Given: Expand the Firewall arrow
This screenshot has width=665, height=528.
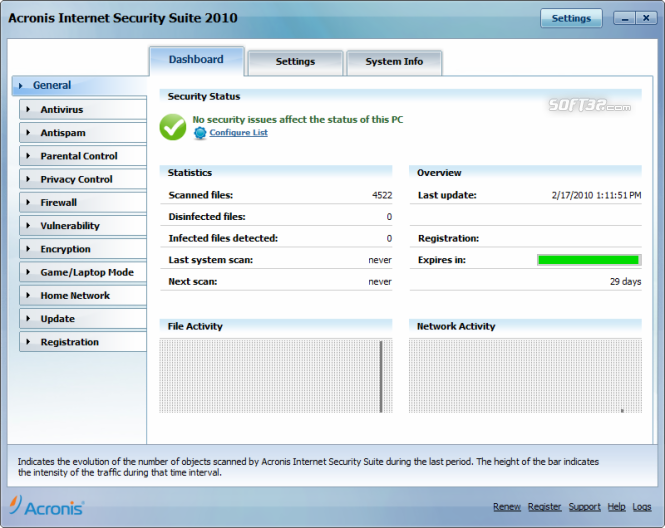Looking at the screenshot, I should (x=28, y=202).
